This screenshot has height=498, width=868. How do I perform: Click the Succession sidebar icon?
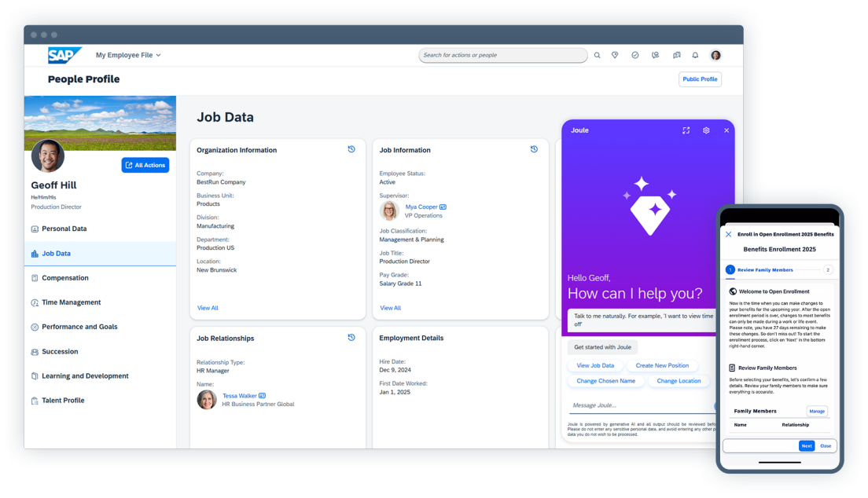tap(35, 352)
